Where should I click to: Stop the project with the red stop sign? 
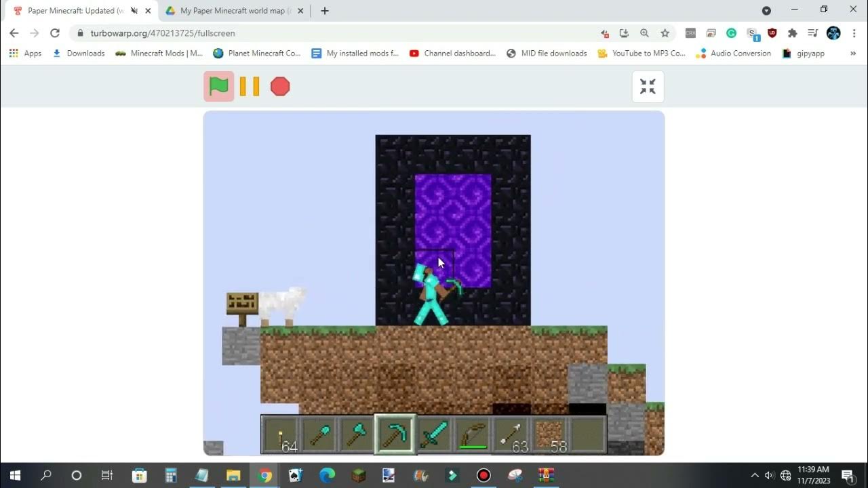pyautogui.click(x=280, y=87)
